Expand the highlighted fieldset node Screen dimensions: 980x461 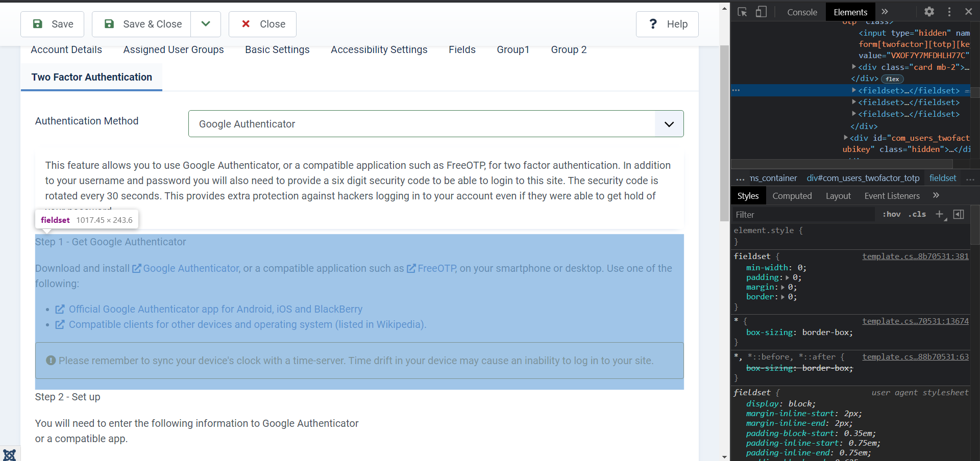tap(854, 90)
